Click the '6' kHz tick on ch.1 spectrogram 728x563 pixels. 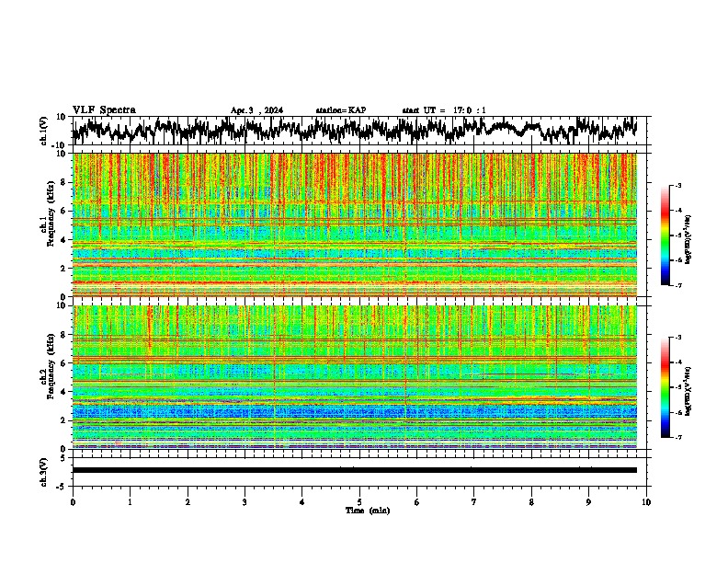(x=64, y=211)
